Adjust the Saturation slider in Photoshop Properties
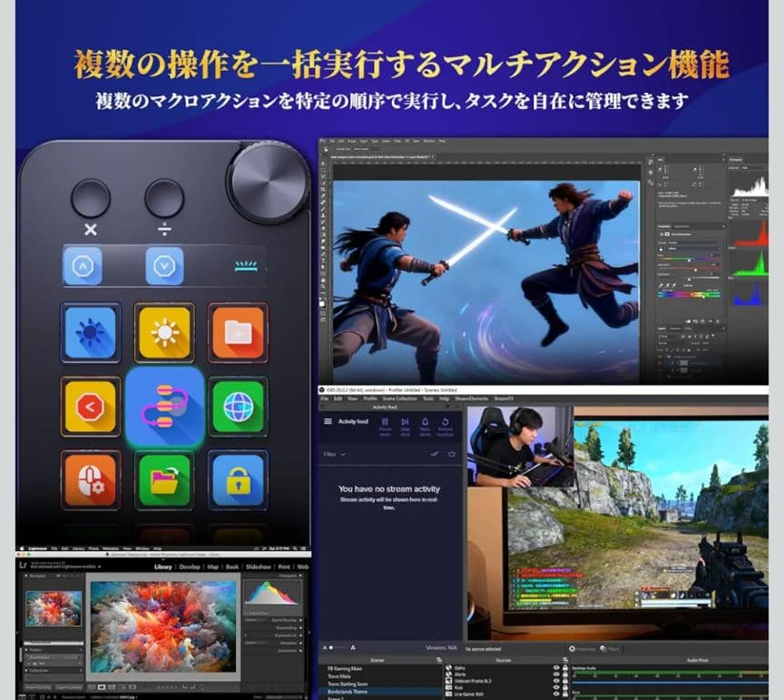Image resolution: width=784 pixels, height=700 pixels. (691, 269)
